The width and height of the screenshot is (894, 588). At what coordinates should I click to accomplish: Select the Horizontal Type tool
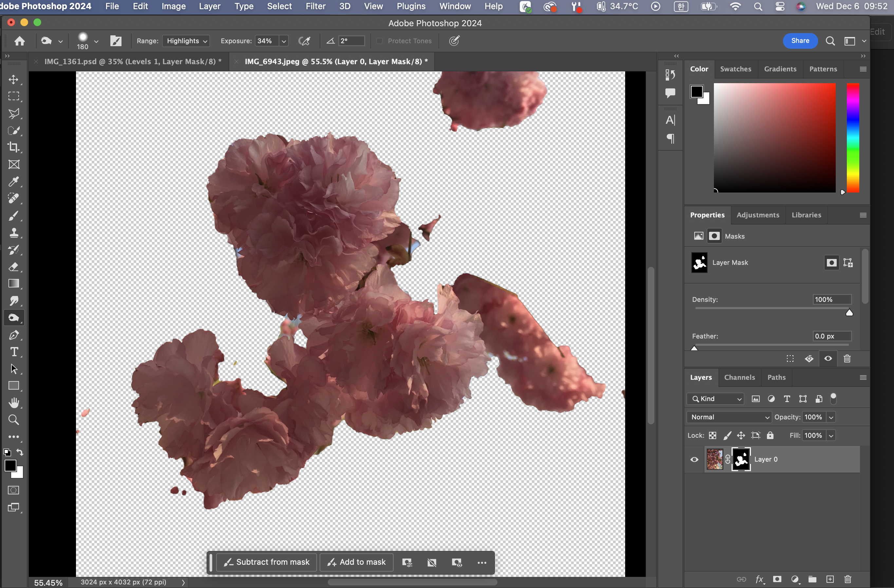click(x=14, y=352)
